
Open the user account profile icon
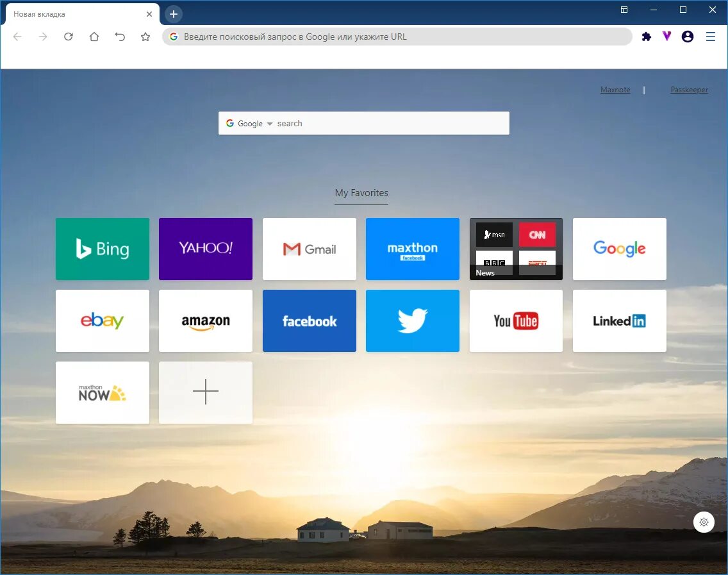click(688, 37)
